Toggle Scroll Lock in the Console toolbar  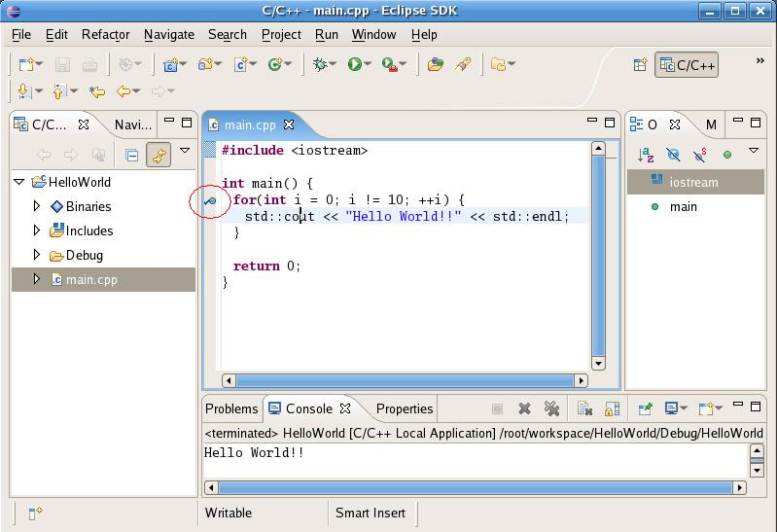612,409
